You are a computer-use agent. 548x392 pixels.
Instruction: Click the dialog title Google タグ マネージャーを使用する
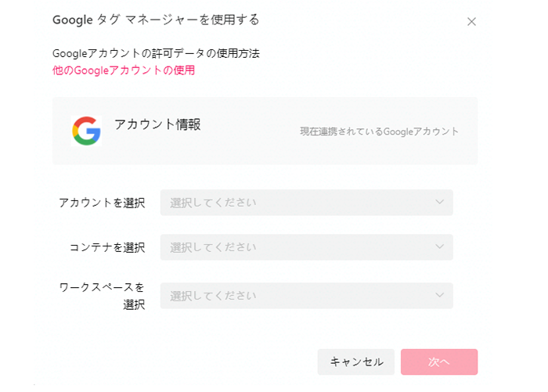point(156,20)
